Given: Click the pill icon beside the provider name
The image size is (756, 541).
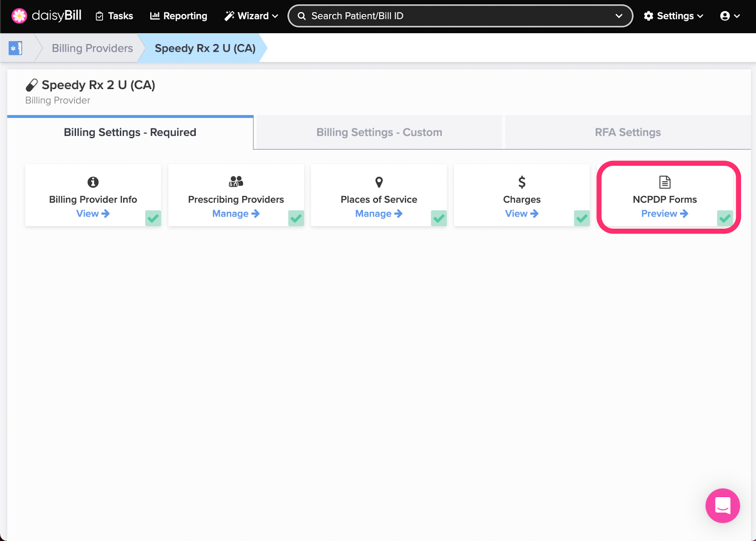Looking at the screenshot, I should (32, 85).
